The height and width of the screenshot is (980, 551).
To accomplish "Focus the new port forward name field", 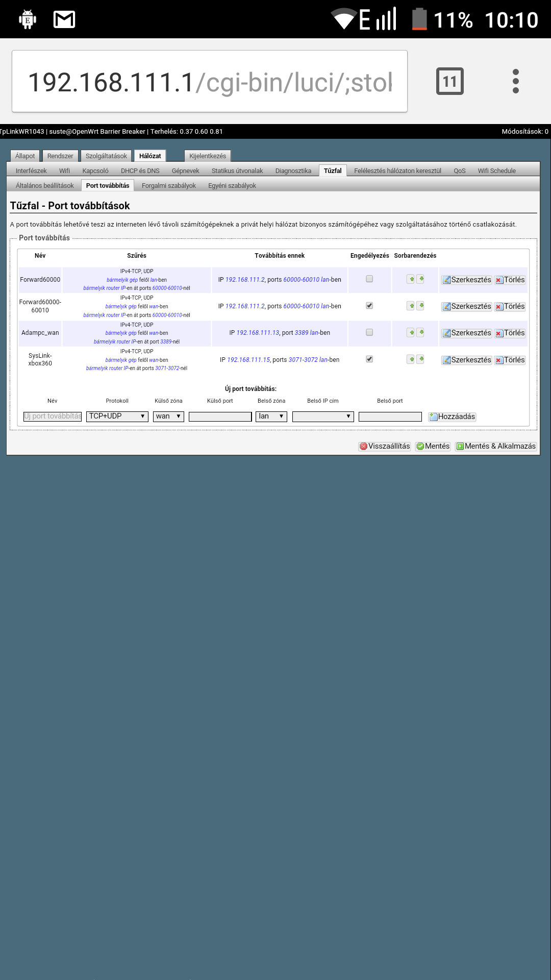I will tap(53, 416).
